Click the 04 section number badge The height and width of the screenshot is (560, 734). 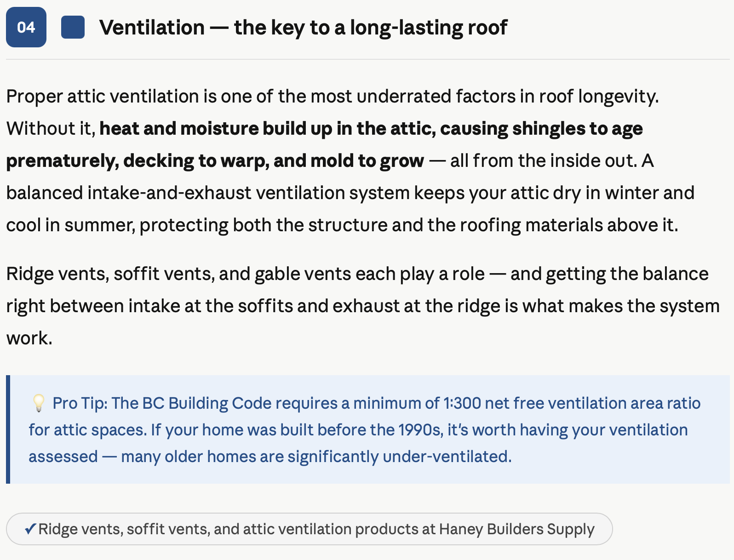coord(26,27)
